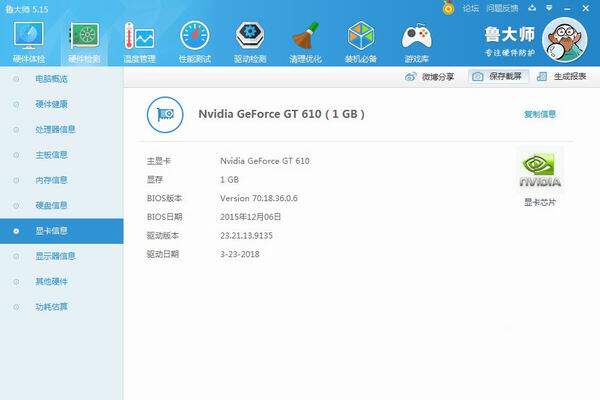Open the 游戏库 game library controller
This screenshot has height=400, width=600.
(416, 42)
